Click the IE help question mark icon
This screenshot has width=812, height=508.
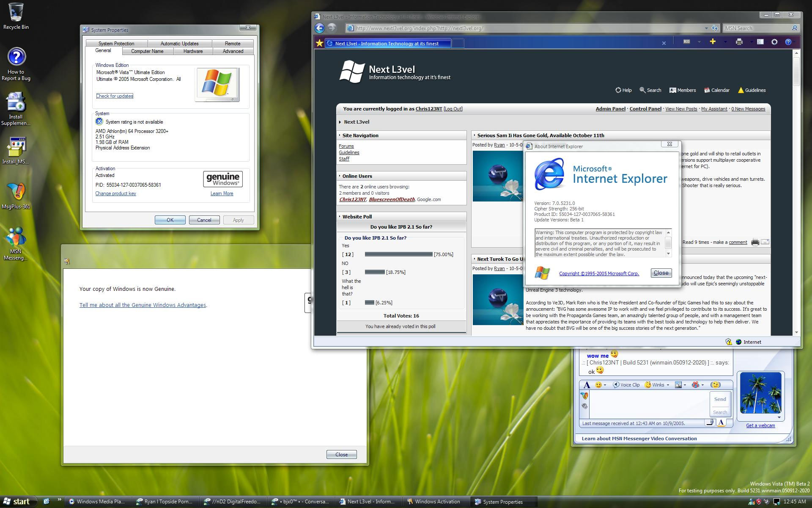788,42
